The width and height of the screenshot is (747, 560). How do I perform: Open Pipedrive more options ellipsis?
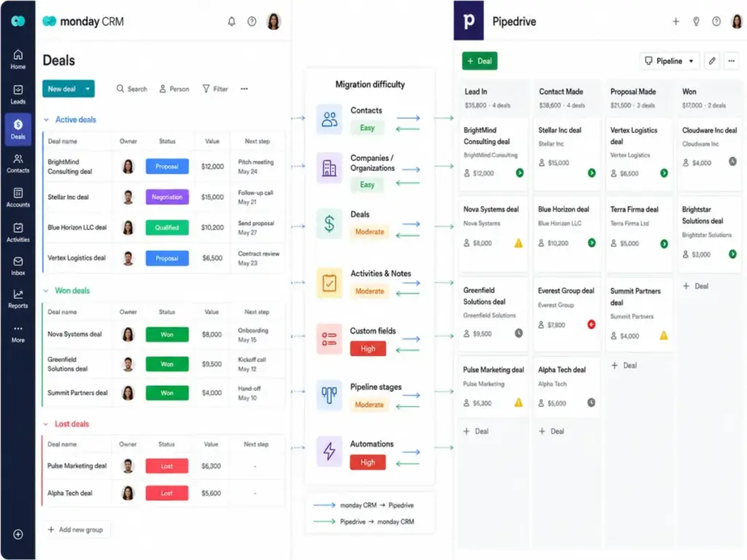pos(731,61)
